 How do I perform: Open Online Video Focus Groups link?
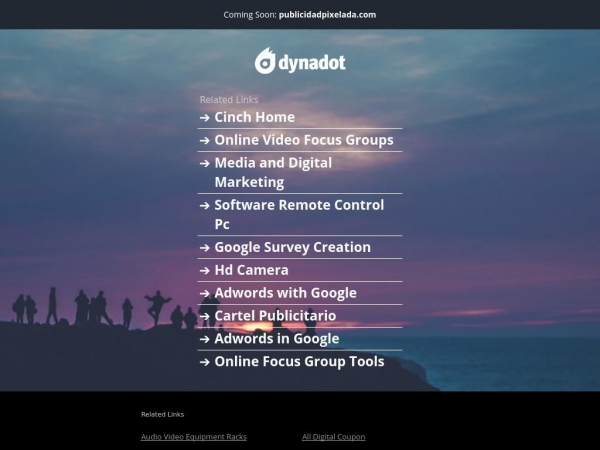[x=304, y=140]
